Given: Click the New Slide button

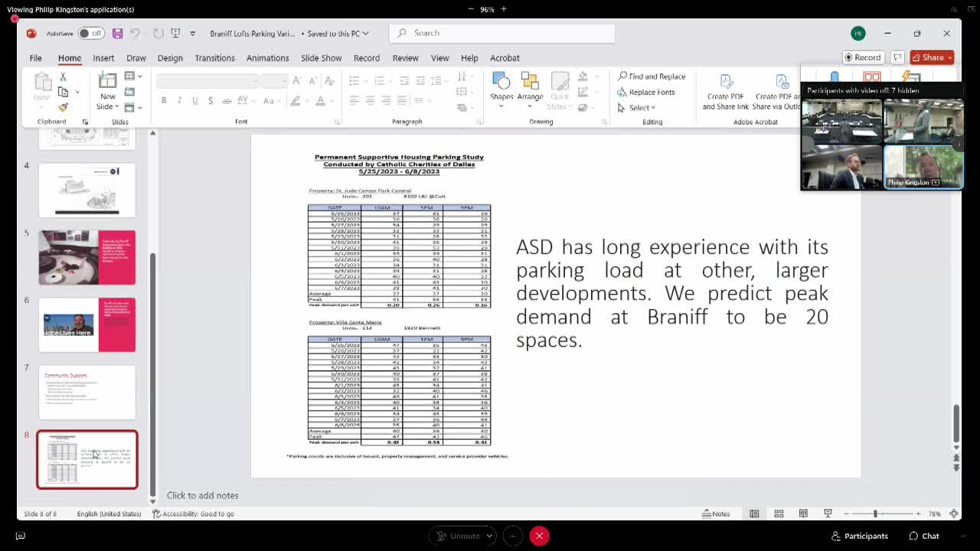Looking at the screenshot, I should (108, 92).
